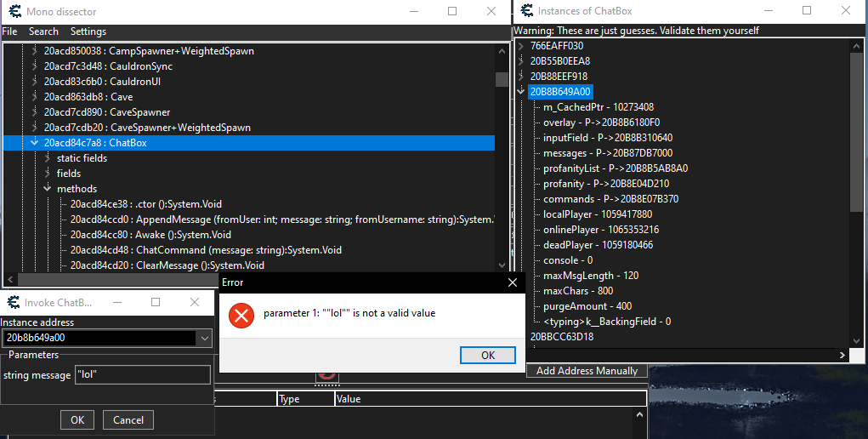Collapse the 20B8B649A00 instance
The image size is (868, 439).
[521, 92]
